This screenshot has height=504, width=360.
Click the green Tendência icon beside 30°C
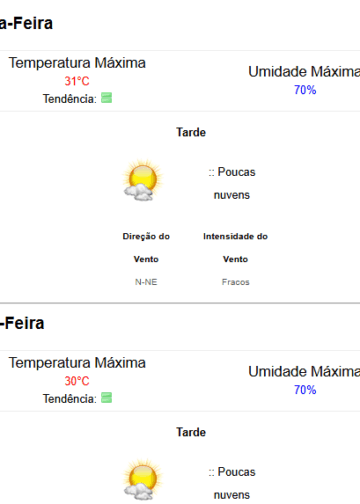(x=106, y=398)
